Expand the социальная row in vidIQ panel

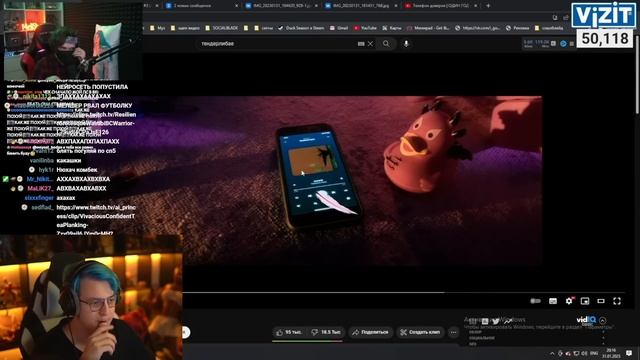(536, 338)
